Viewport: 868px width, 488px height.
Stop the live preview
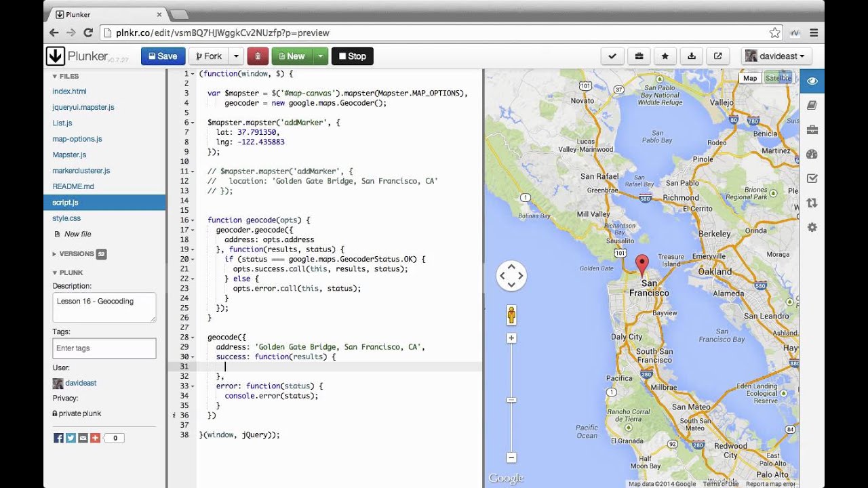353,56
